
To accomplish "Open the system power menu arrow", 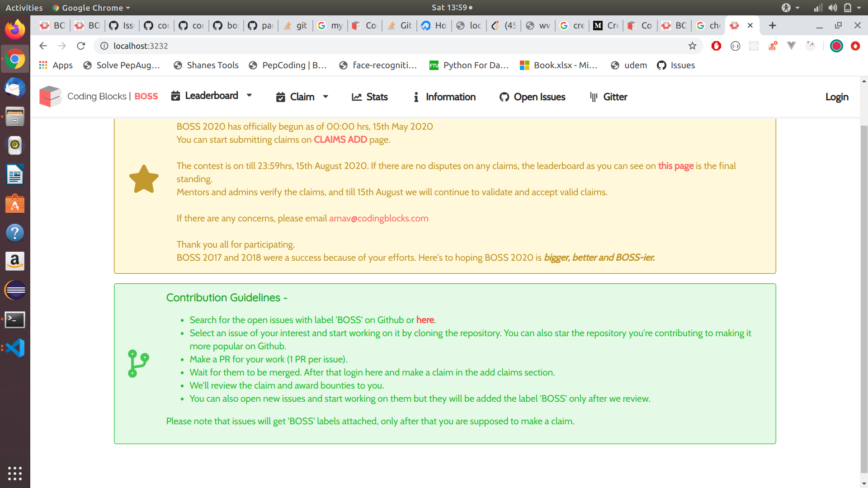I will [859, 8].
